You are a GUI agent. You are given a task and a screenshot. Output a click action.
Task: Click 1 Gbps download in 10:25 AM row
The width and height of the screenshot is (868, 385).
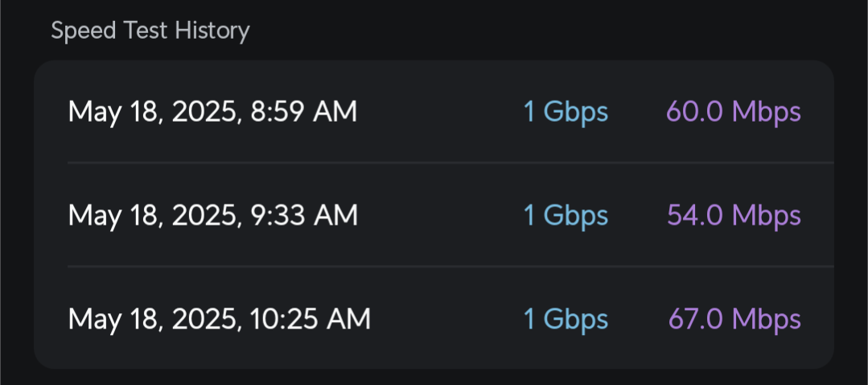coord(566,320)
